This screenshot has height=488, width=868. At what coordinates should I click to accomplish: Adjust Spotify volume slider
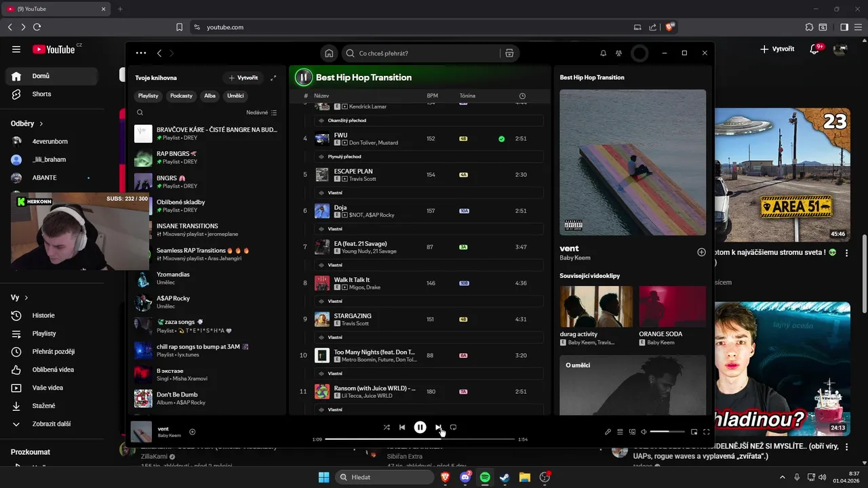(x=667, y=432)
